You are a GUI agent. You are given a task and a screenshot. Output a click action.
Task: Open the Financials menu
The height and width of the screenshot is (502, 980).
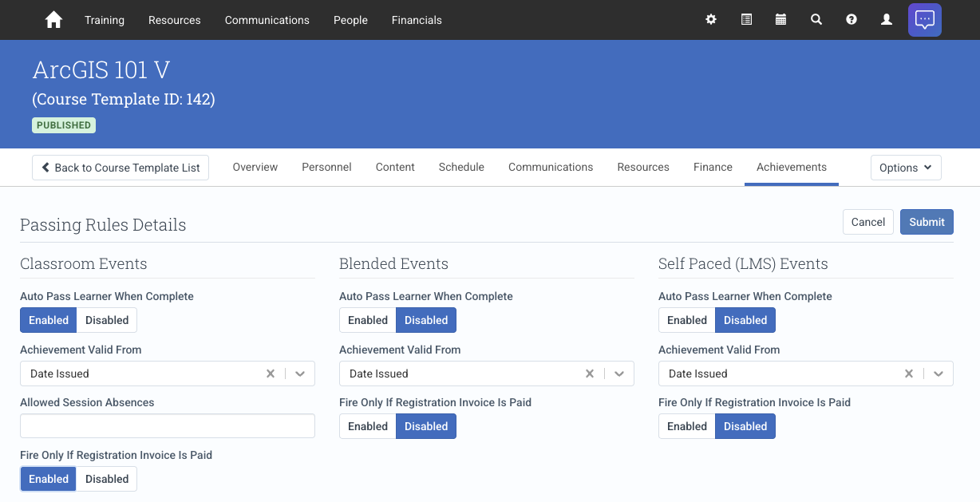[417, 20]
